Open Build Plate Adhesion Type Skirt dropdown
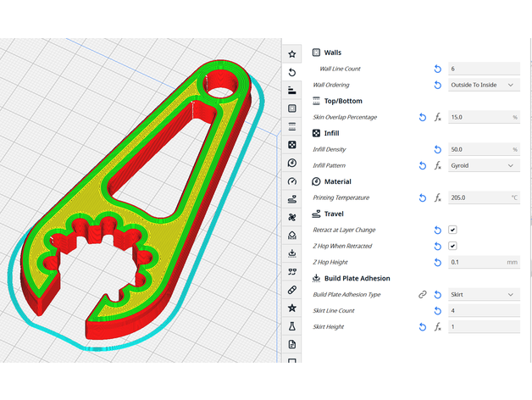532x400 pixels. 484,294
